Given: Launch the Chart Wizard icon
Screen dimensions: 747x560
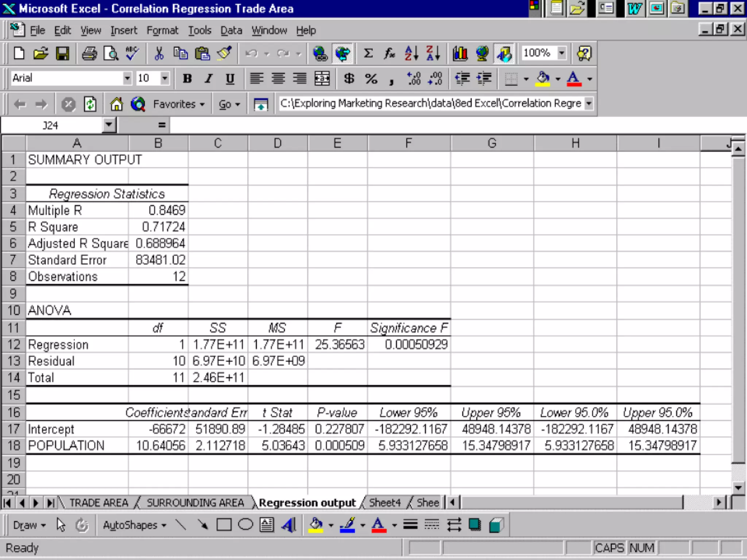Looking at the screenshot, I should tap(460, 54).
